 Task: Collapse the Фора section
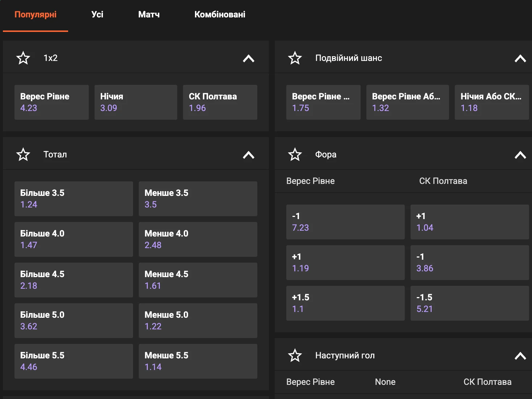tap(520, 155)
